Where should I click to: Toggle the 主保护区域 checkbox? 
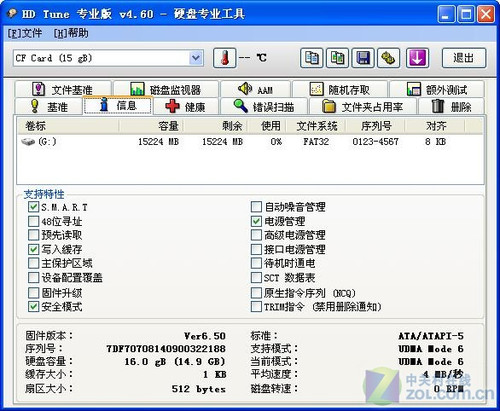(x=33, y=263)
